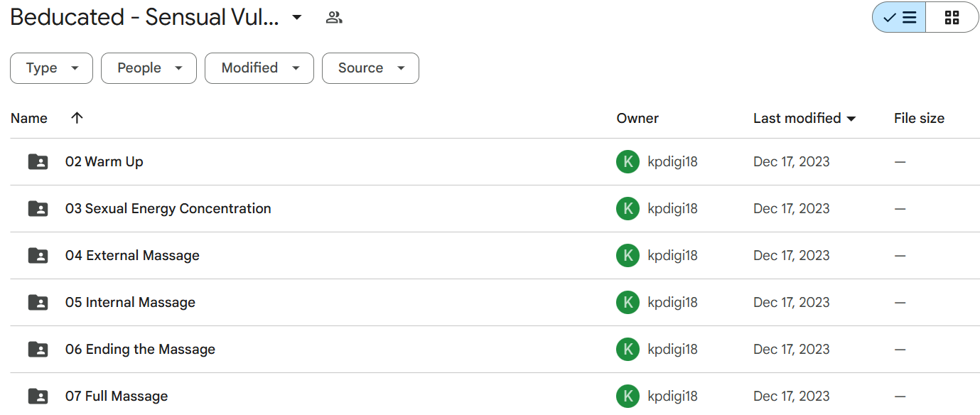Click owner avatar K in 02 Warm Up row
Image resolution: width=980 pixels, height=415 pixels.
click(x=628, y=162)
